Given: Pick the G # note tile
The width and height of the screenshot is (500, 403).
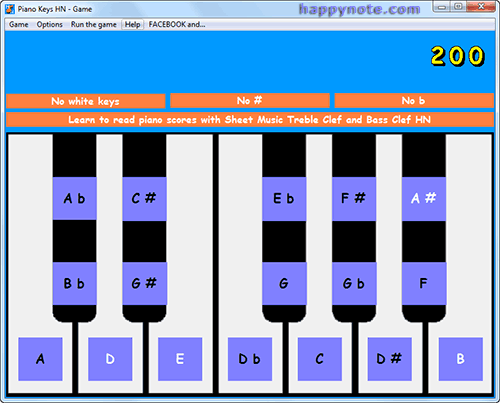Looking at the screenshot, I should (x=144, y=283).
